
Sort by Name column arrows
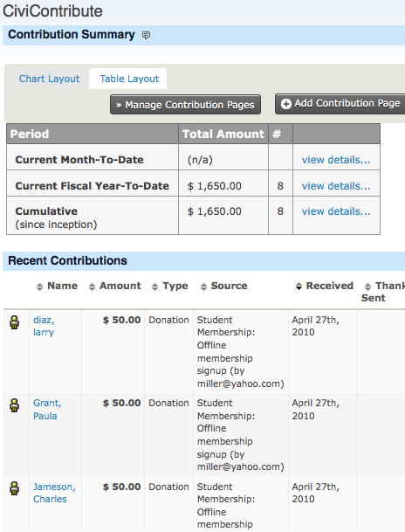pos(39,287)
